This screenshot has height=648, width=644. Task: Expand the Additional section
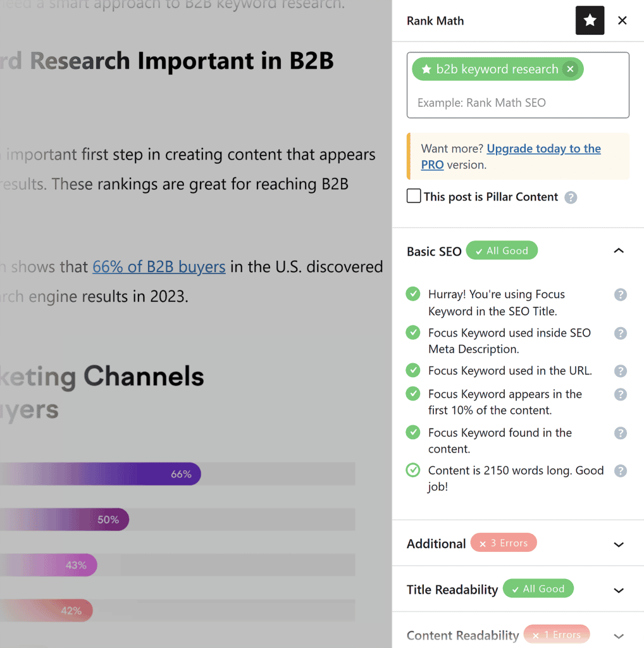point(619,543)
